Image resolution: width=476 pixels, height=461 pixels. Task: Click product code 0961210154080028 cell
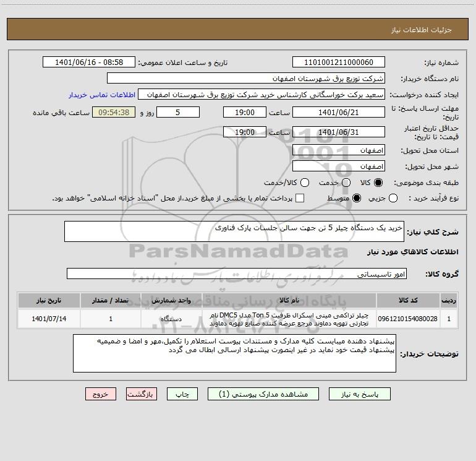pyautogui.click(x=408, y=319)
